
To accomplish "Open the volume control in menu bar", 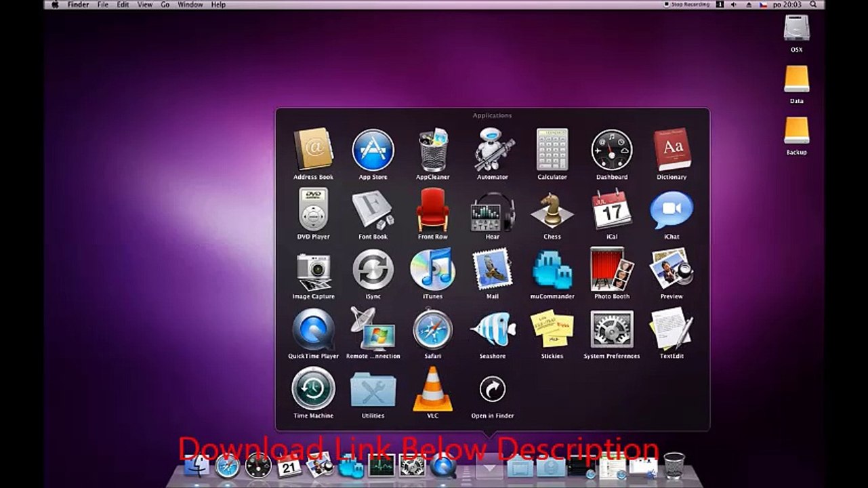I will (x=734, y=4).
